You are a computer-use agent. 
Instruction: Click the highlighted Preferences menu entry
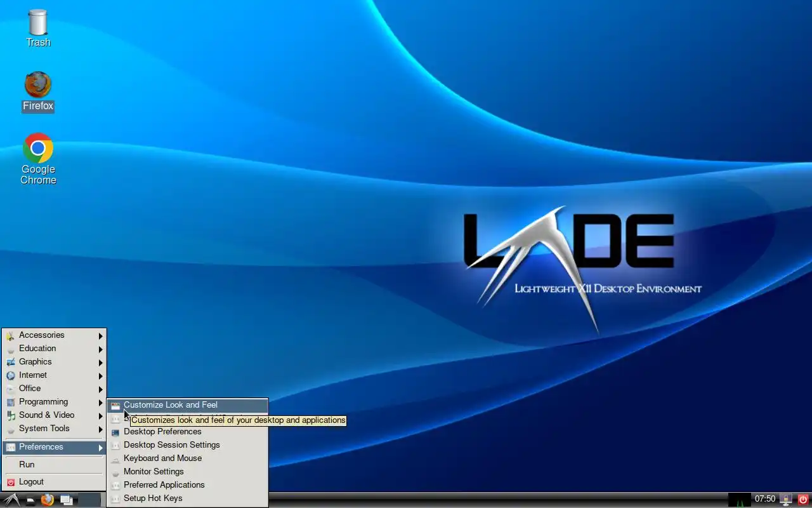(x=54, y=447)
